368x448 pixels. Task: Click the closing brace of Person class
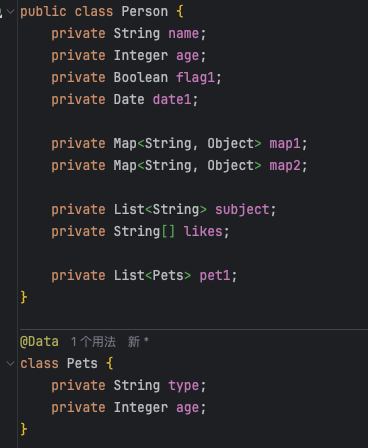point(24,297)
